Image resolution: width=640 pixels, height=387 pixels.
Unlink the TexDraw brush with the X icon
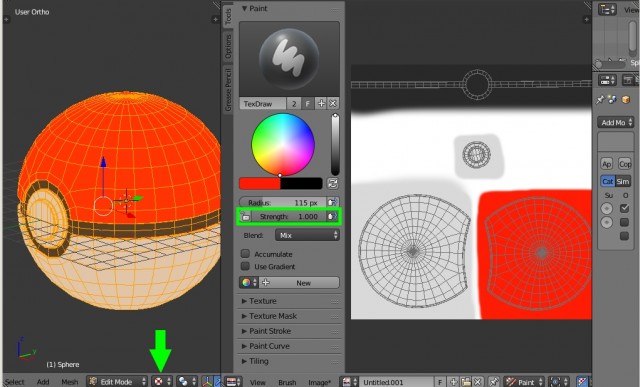point(333,104)
